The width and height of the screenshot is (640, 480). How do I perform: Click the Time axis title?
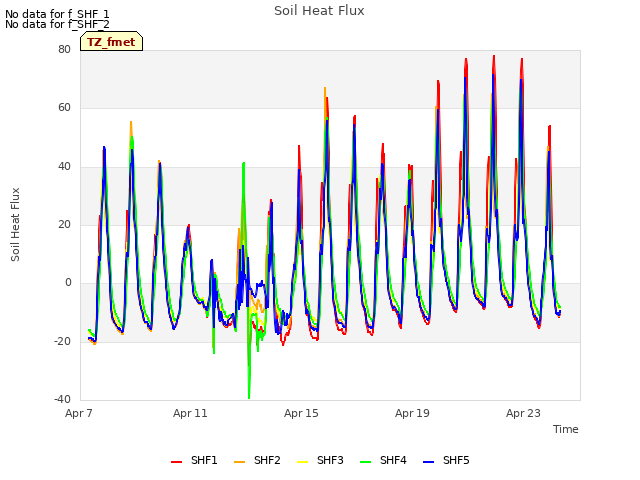pyautogui.click(x=565, y=429)
